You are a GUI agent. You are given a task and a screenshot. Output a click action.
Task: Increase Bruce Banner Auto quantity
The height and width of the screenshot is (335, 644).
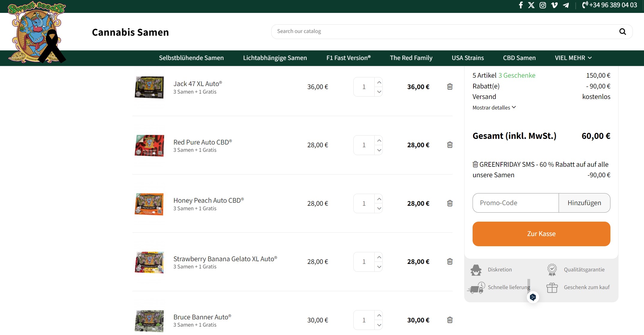(x=379, y=316)
